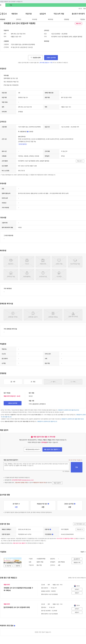Open the 채용정보 main menu
The image size is (86, 644).
[15, 14]
